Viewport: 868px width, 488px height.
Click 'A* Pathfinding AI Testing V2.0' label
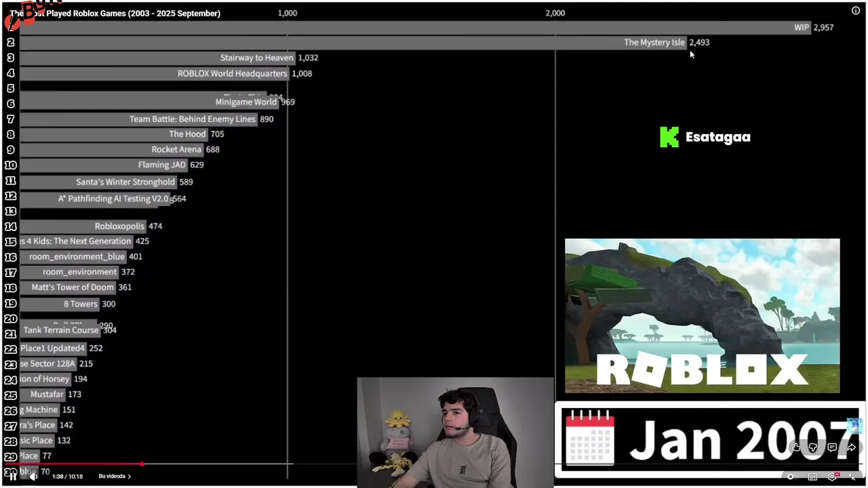(113, 199)
